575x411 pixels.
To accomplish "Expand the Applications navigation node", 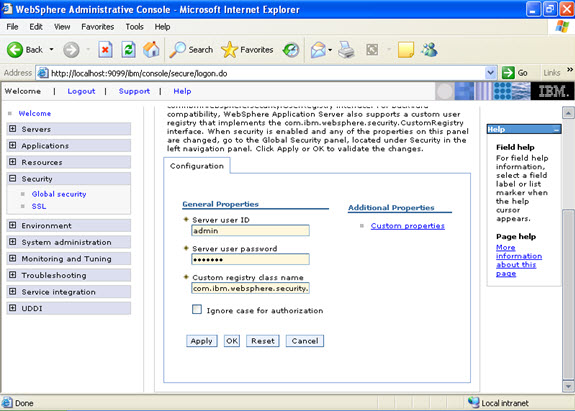I will point(12,145).
